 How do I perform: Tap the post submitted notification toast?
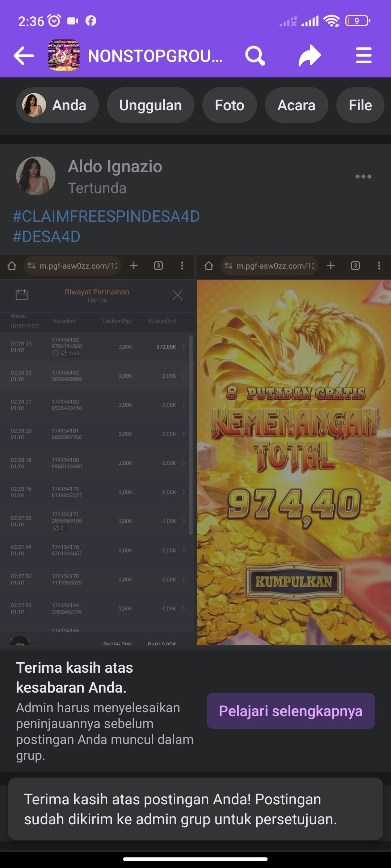coord(195,809)
